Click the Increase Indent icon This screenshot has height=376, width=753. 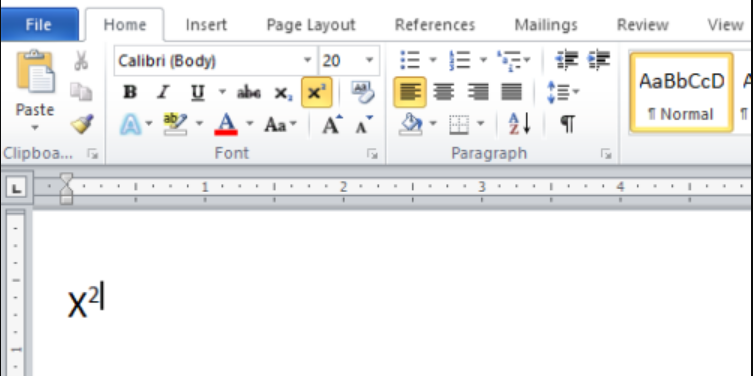tap(598, 60)
